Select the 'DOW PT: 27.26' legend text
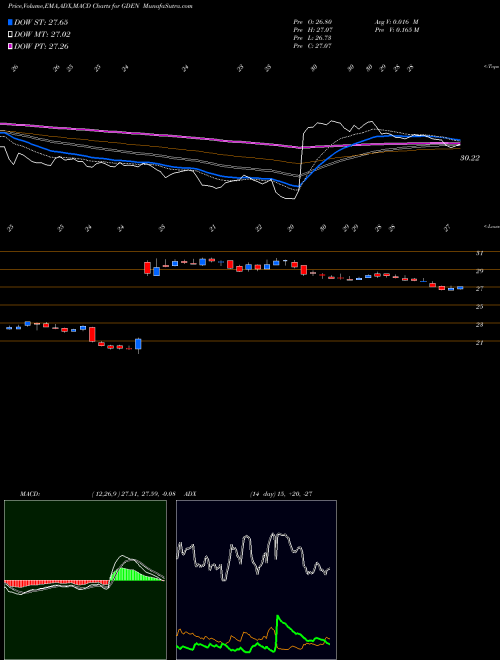Image resolution: width=500 pixels, height=660 pixels. [41, 46]
